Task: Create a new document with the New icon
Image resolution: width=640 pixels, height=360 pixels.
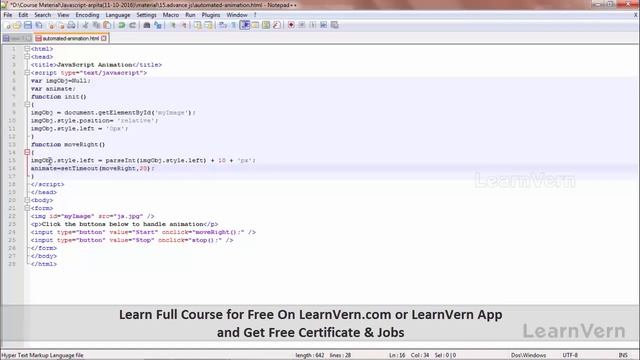Action: coord(7,25)
